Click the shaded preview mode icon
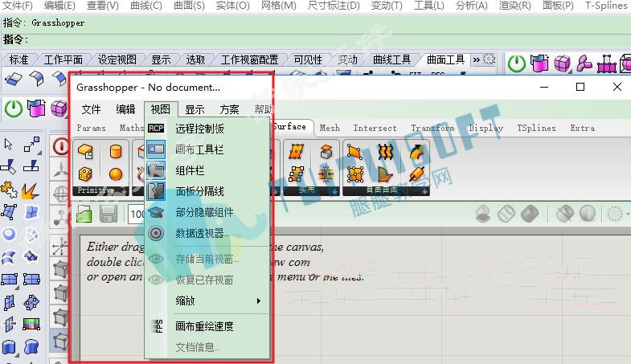Viewport: 631px width, 364px height. [x=530, y=214]
